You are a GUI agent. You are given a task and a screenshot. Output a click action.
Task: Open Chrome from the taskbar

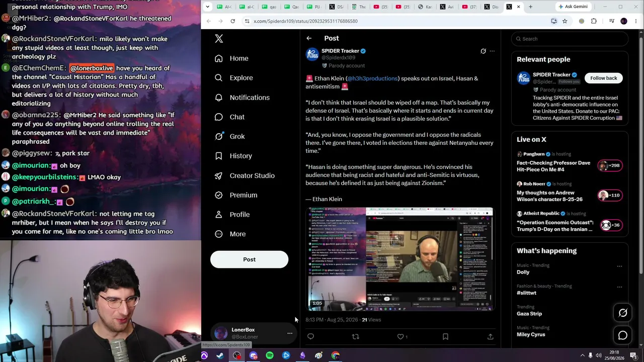(336, 355)
